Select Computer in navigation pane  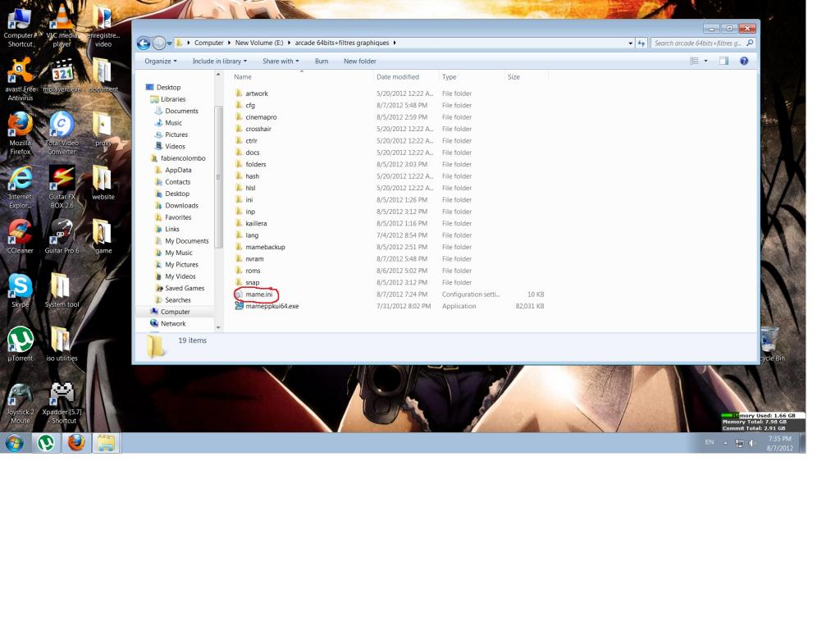(176, 312)
